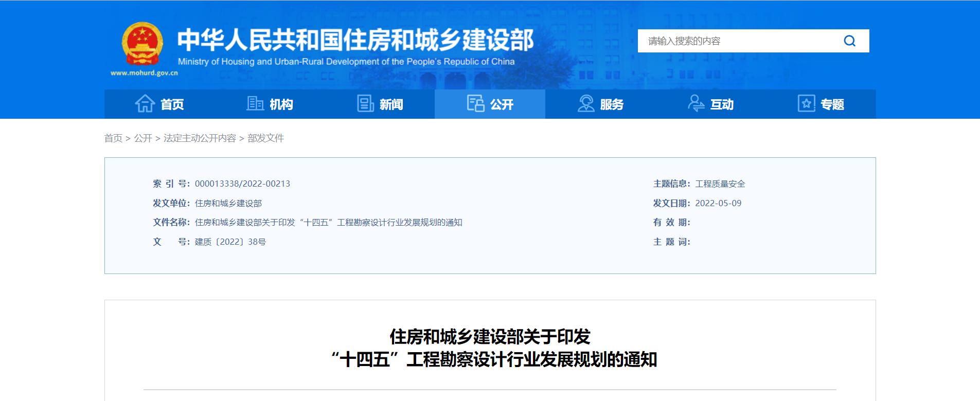
Task: Select the 专题 navigation menu label
Action: coord(832,105)
